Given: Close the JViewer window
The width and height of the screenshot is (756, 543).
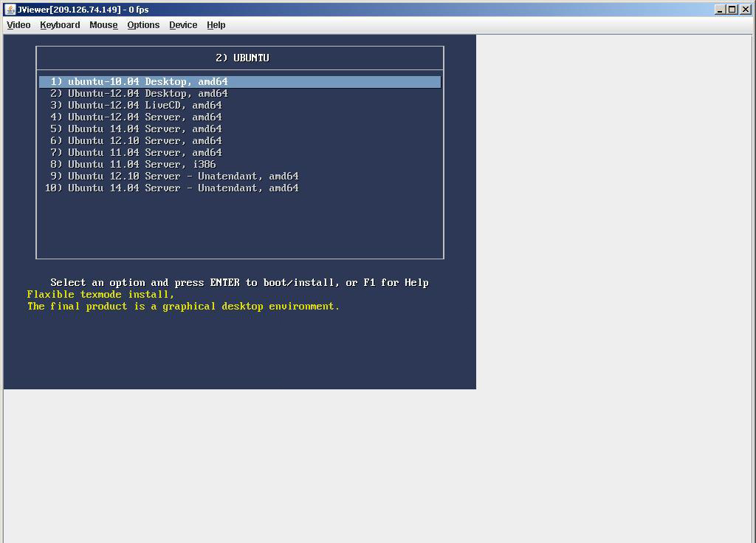Looking at the screenshot, I should coord(745,10).
